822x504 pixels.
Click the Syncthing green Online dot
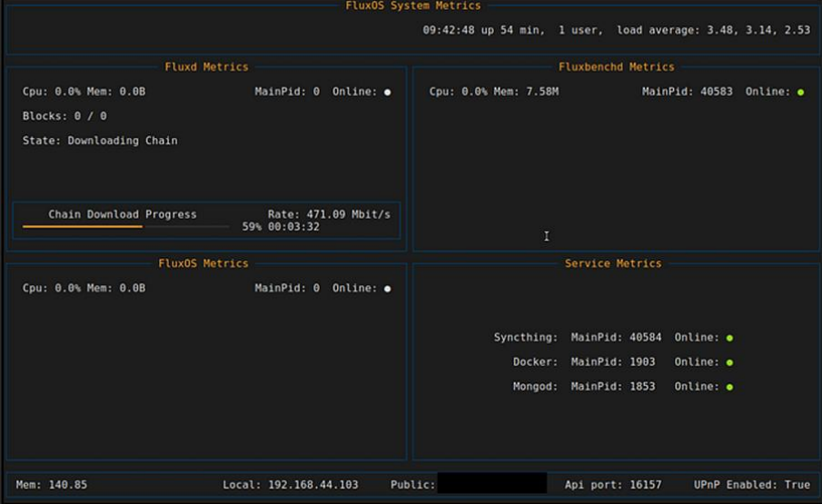tap(729, 338)
